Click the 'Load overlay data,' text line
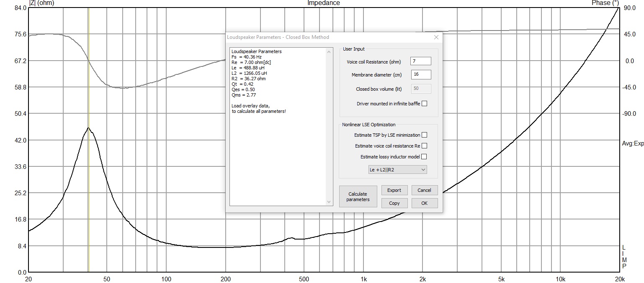This screenshot has height=283, width=644. pyautogui.click(x=250, y=106)
